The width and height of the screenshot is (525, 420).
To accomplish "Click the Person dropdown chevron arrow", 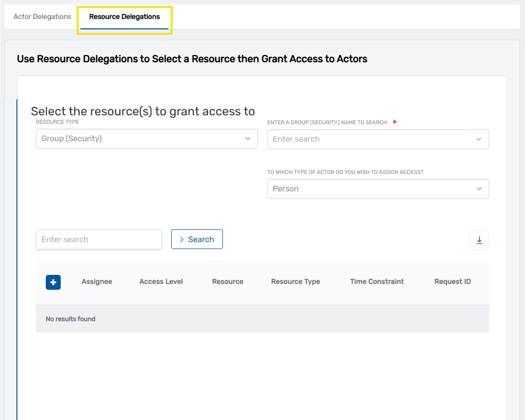I will (479, 189).
